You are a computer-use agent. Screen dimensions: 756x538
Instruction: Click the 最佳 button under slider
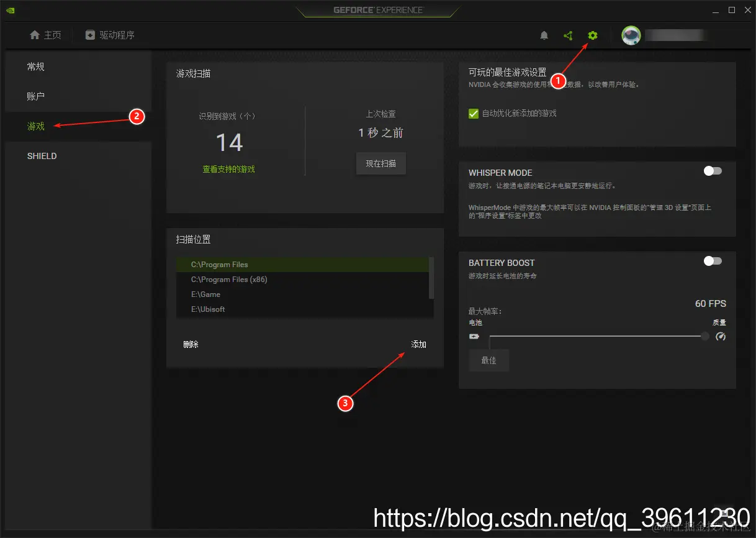tap(489, 360)
